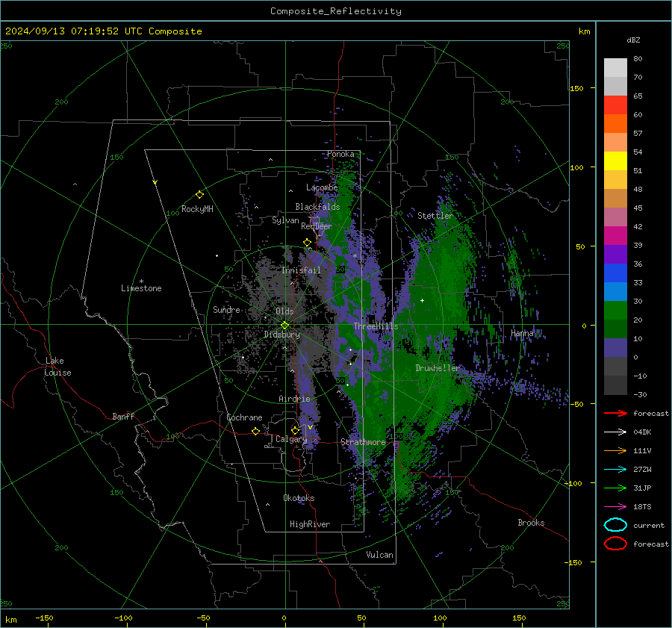Click the Okotoks label
The height and width of the screenshot is (628, 672).
[x=299, y=498]
